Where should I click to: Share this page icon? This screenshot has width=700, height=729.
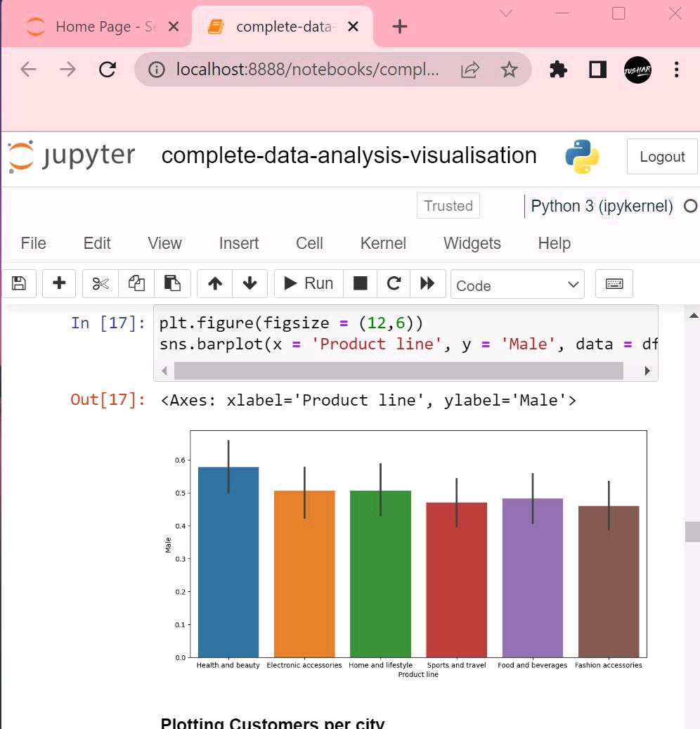(470, 70)
